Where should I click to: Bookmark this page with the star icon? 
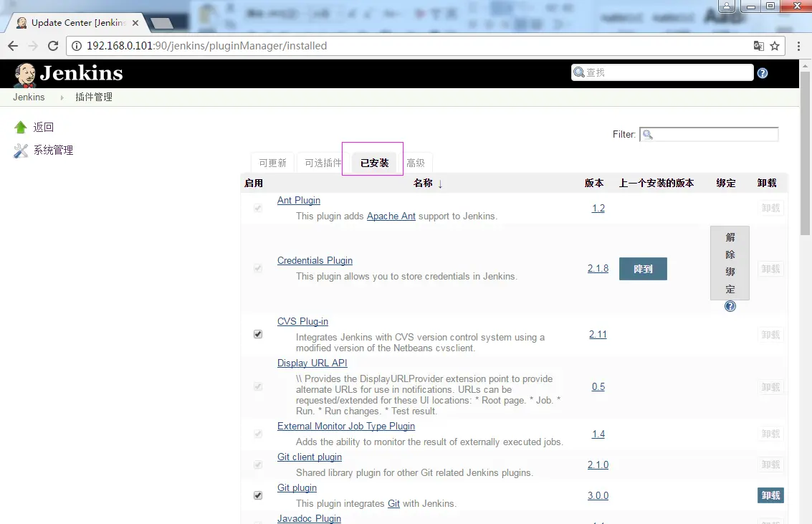coord(775,46)
